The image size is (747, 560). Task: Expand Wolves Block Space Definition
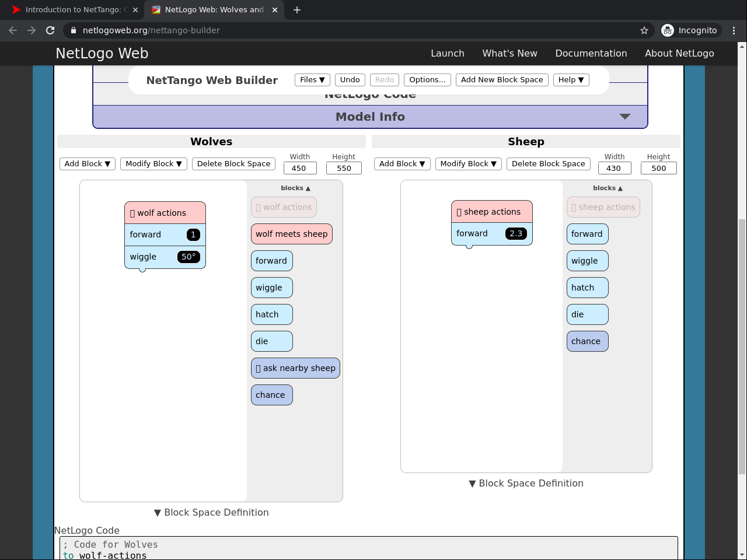click(x=211, y=512)
